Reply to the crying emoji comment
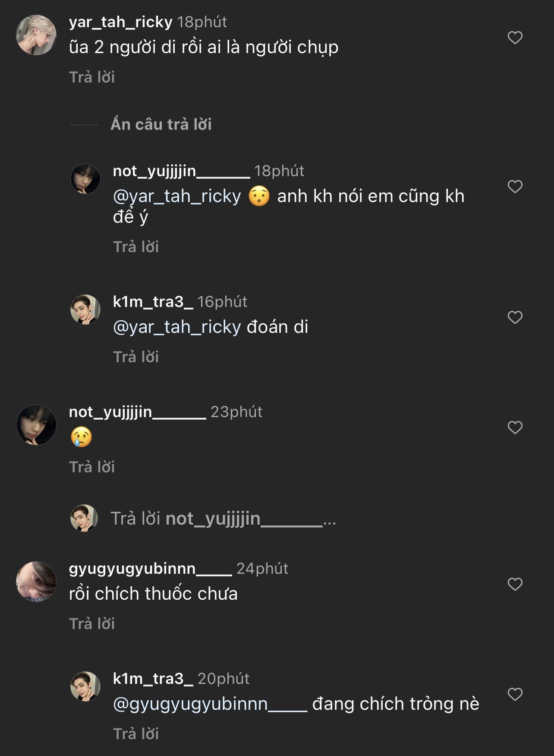The width and height of the screenshot is (554, 756). pos(92,467)
